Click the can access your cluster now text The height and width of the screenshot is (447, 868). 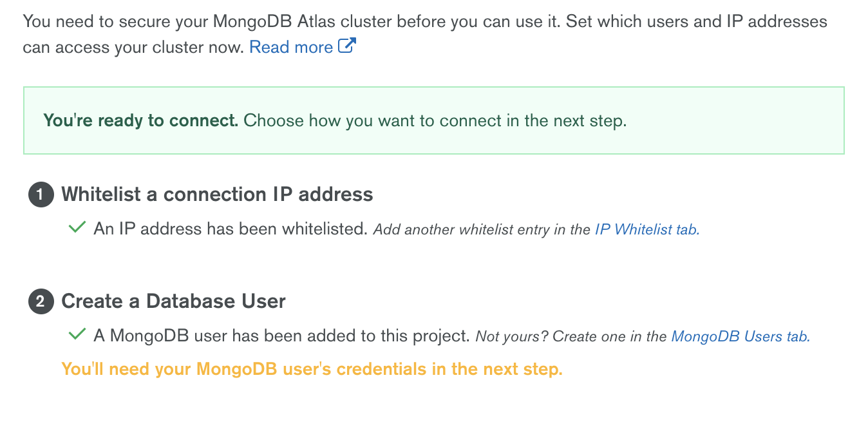[133, 47]
